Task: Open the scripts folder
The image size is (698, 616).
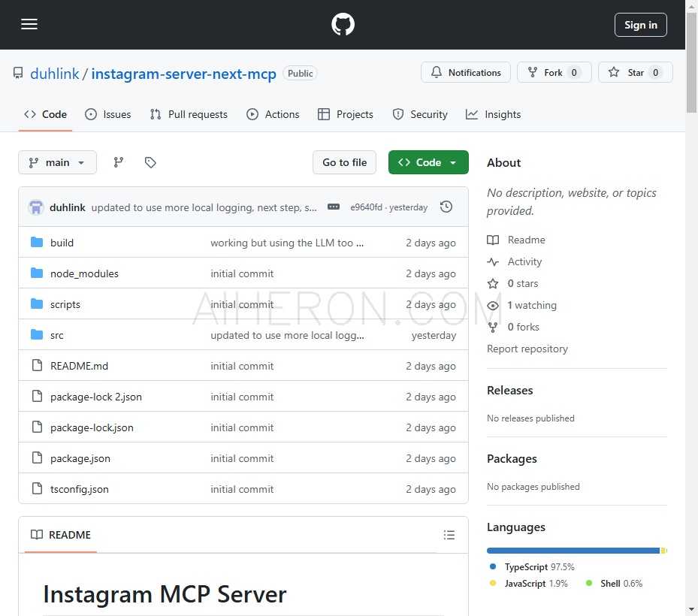Action: pos(65,304)
